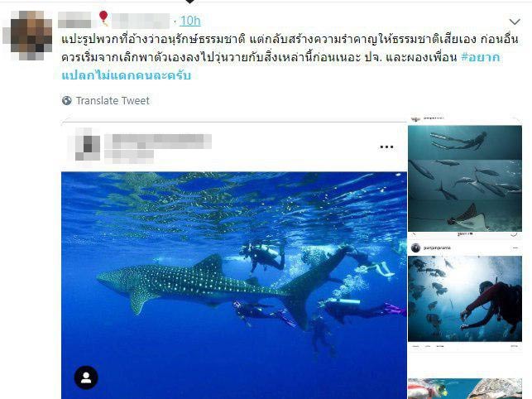Click the tagged-people icon on the whale shark photo
This screenshot has height=399, width=532.
click(86, 377)
